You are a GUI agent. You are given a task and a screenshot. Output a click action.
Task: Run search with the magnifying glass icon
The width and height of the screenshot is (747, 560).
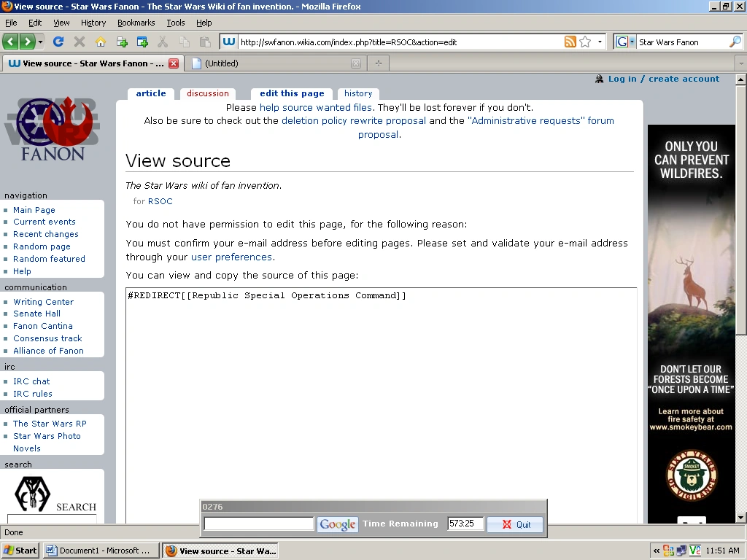[x=735, y=42]
